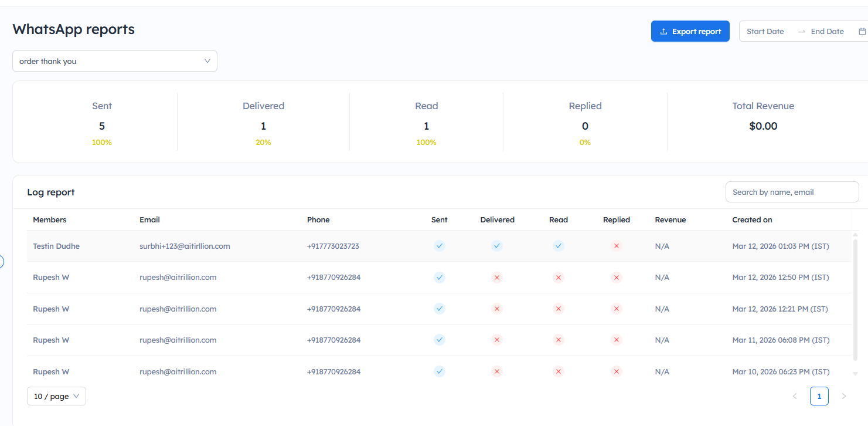The height and width of the screenshot is (426, 868).
Task: Click Replied cross icon in Mar 10 row
Action: pos(616,371)
